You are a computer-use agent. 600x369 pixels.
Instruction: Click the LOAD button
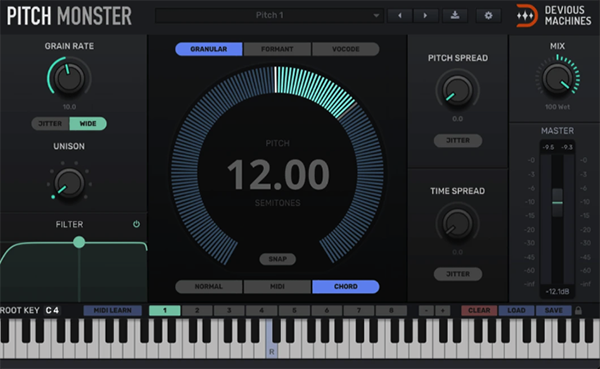point(516,310)
